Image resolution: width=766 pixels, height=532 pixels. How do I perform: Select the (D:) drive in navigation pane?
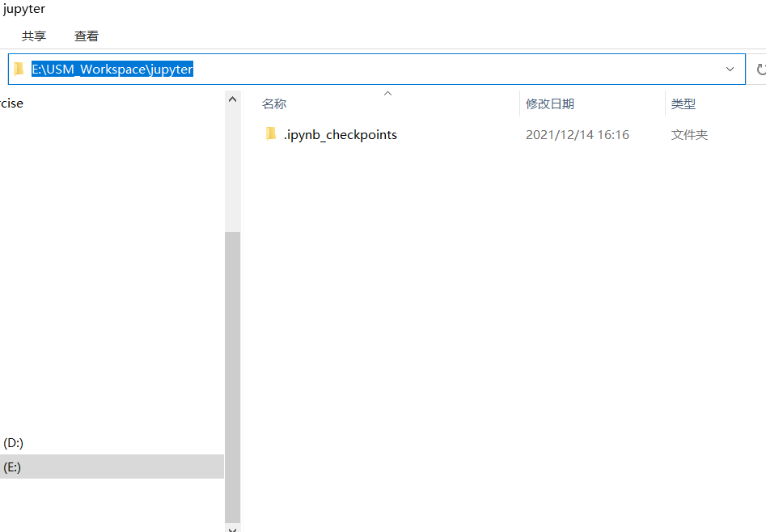pos(13,442)
